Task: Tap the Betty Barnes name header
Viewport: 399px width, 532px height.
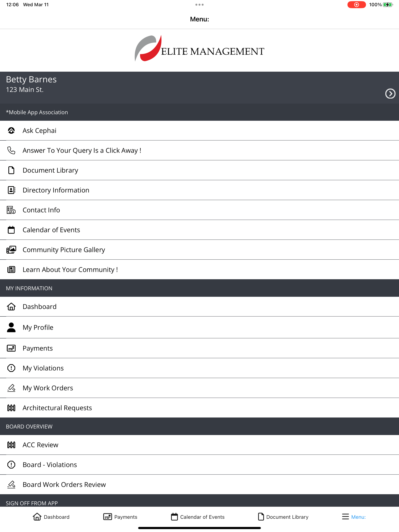Action: pos(31,79)
